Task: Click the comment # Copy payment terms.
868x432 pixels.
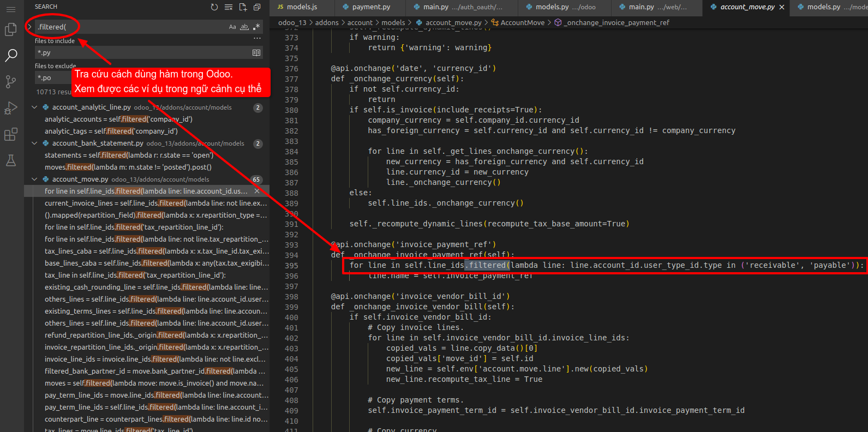Action: (416, 400)
